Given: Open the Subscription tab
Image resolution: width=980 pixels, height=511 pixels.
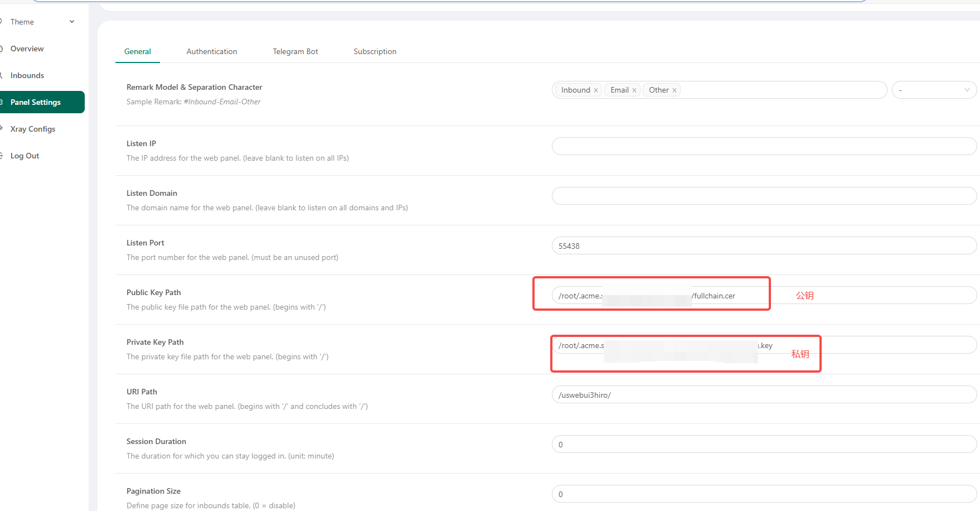Looking at the screenshot, I should pyautogui.click(x=375, y=51).
